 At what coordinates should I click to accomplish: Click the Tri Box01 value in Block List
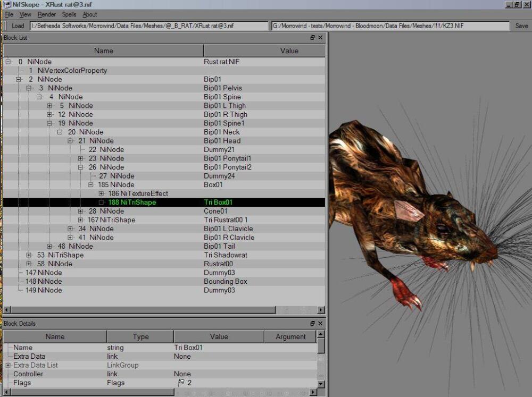[x=218, y=202]
